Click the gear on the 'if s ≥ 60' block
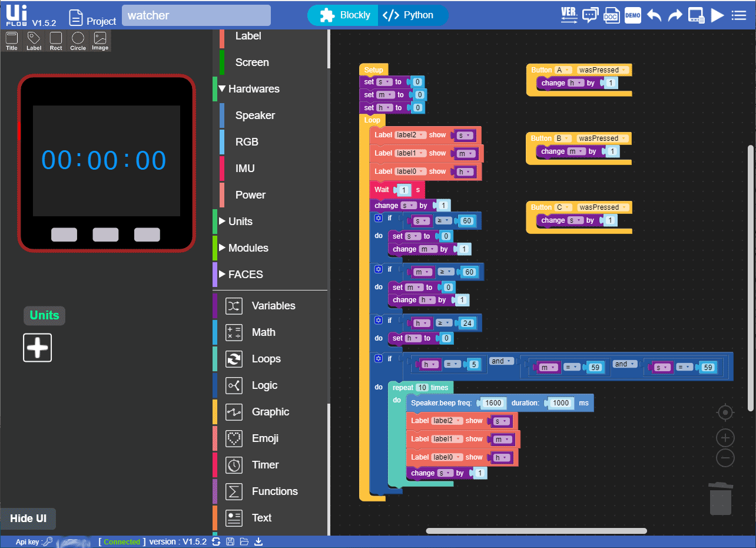 [x=379, y=217]
